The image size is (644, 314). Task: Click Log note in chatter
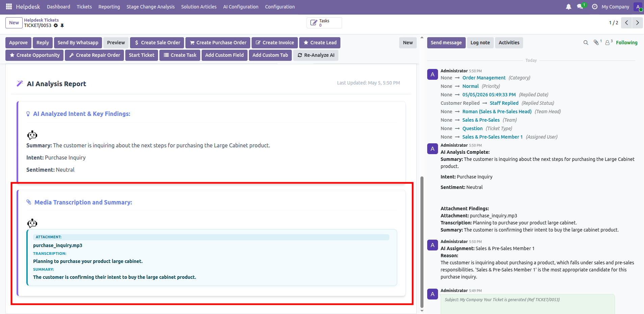point(480,43)
